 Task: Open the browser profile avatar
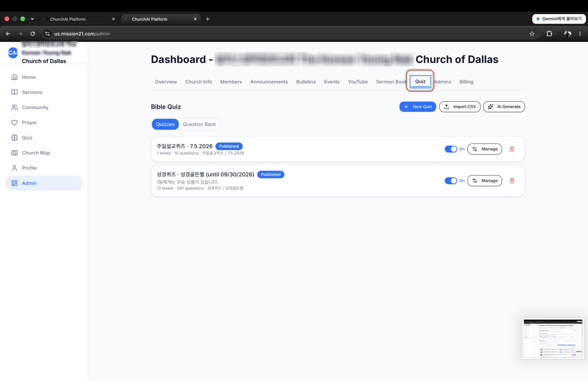coord(568,34)
